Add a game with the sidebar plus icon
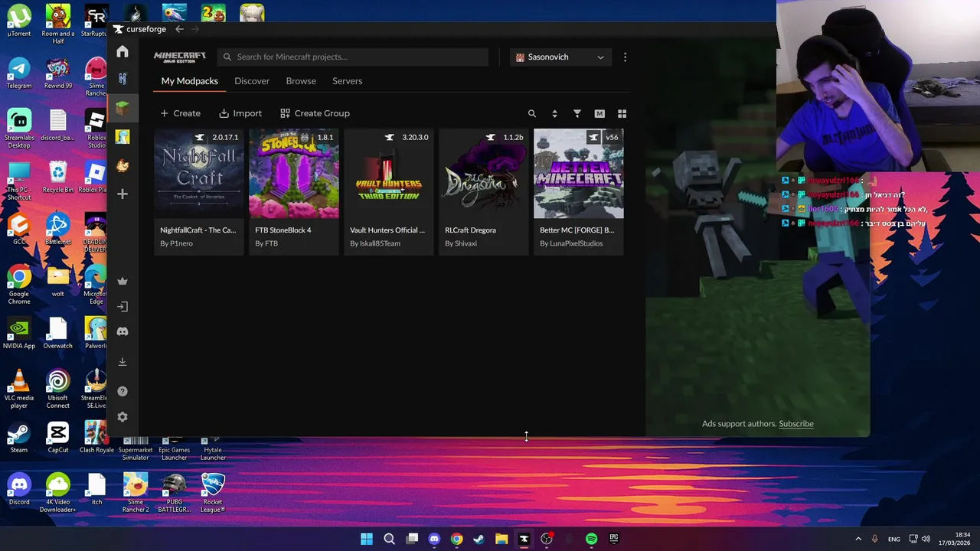 [122, 194]
